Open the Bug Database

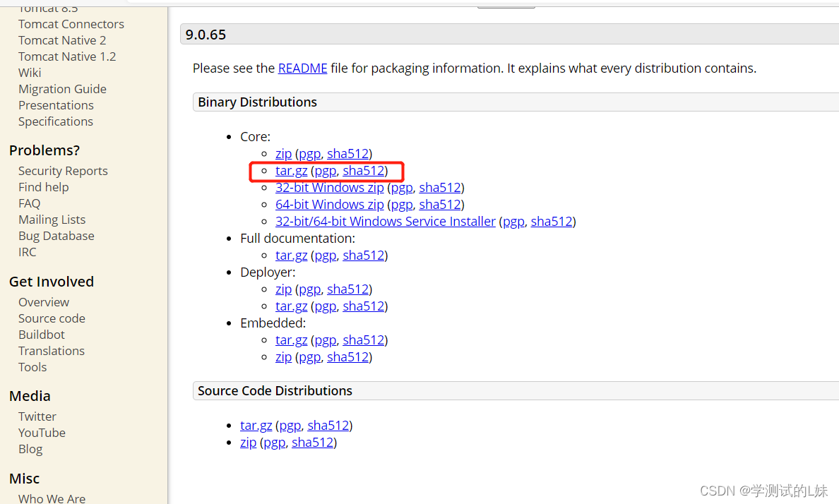pyautogui.click(x=56, y=236)
